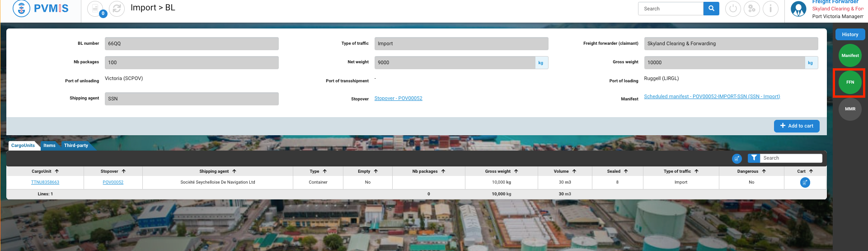The width and height of the screenshot is (868, 251).
Task: Click the info icon in the header
Action: click(x=770, y=9)
